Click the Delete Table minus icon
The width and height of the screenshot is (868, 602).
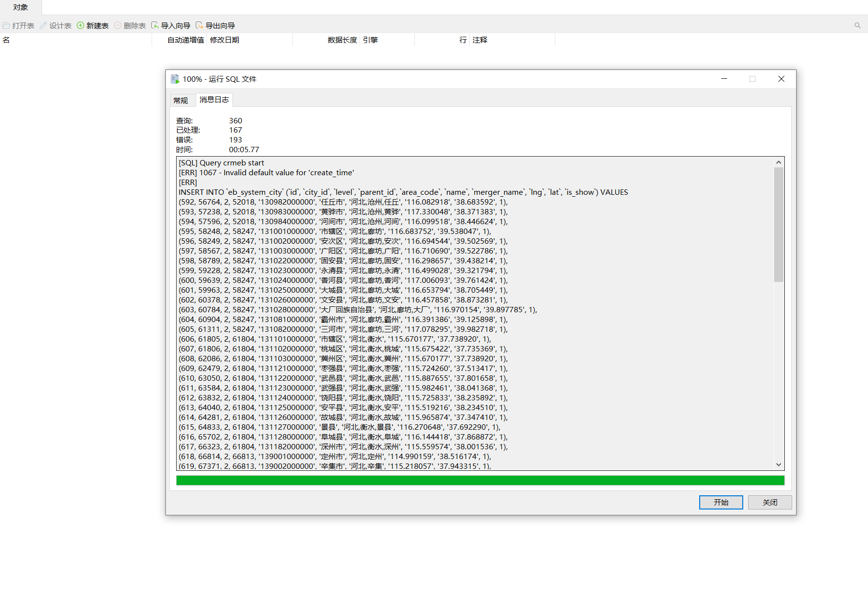click(118, 25)
